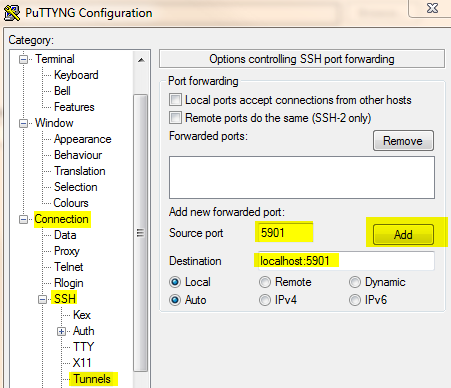
Task: Open Colours settings
Action: tap(71, 203)
